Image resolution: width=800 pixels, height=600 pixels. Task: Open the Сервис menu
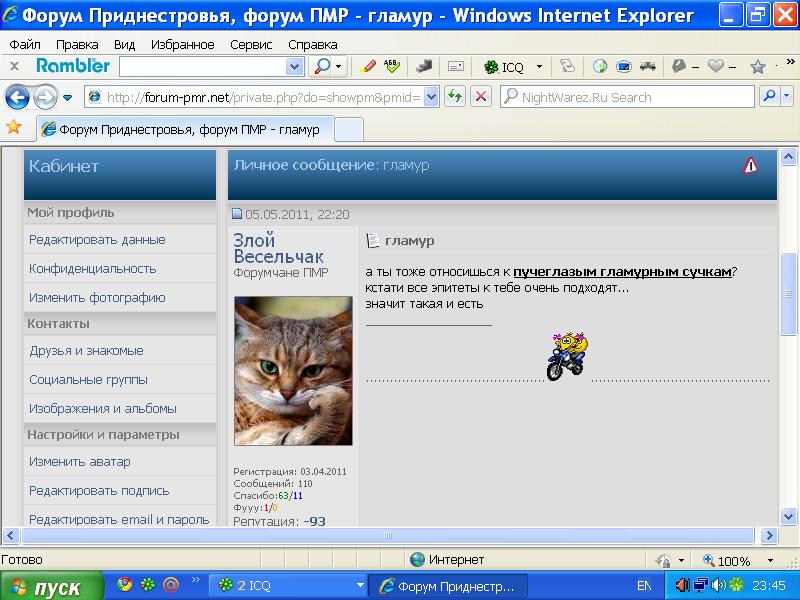[251, 45]
